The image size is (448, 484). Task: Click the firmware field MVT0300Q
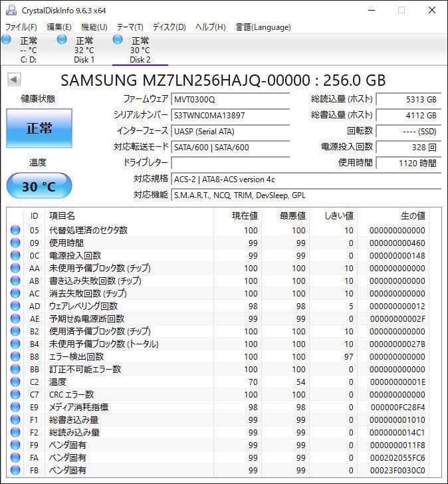tap(230, 100)
